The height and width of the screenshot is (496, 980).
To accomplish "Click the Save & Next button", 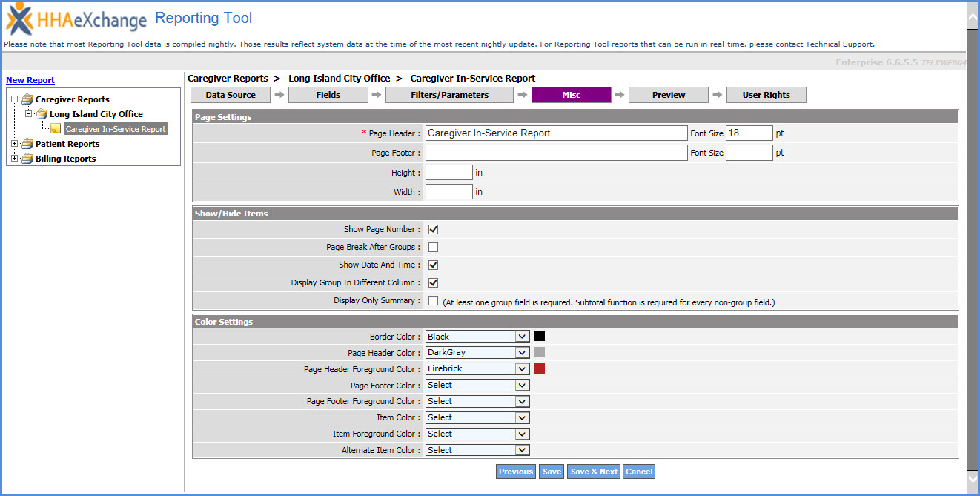I will click(594, 472).
